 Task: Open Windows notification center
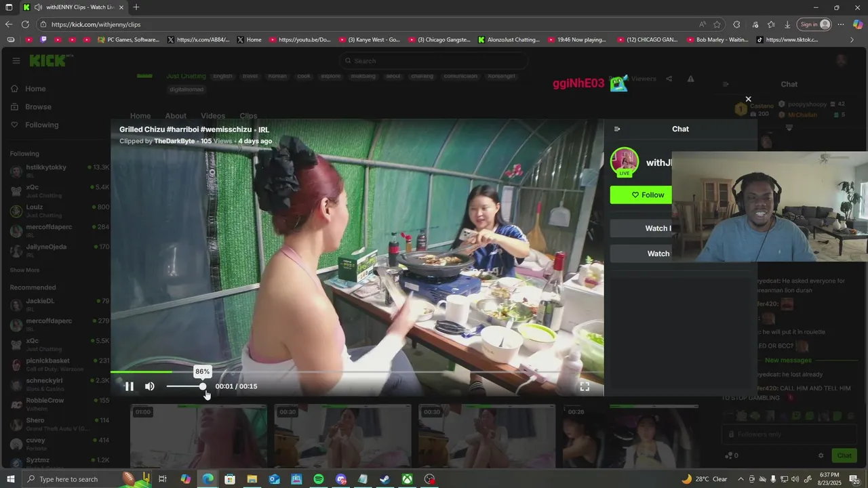[854, 479]
